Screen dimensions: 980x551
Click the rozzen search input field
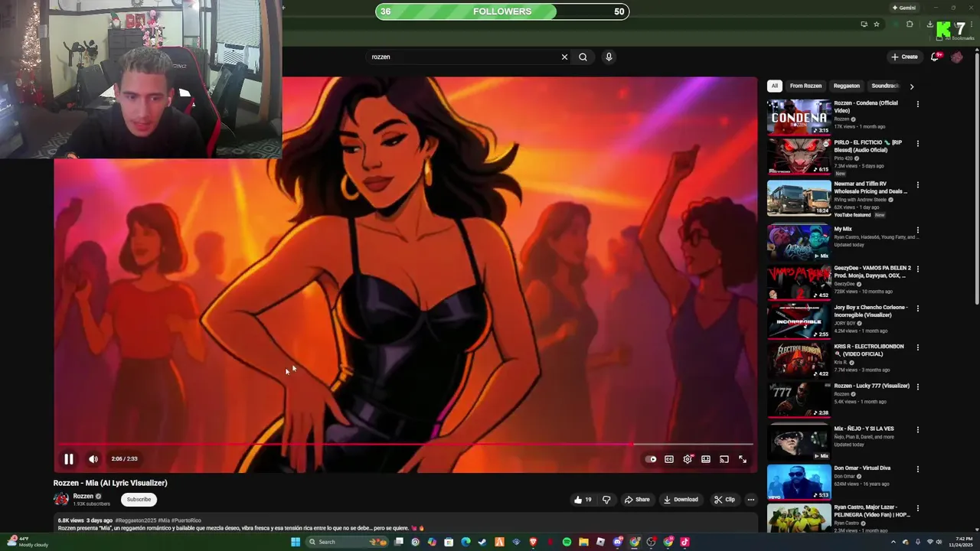click(463, 57)
